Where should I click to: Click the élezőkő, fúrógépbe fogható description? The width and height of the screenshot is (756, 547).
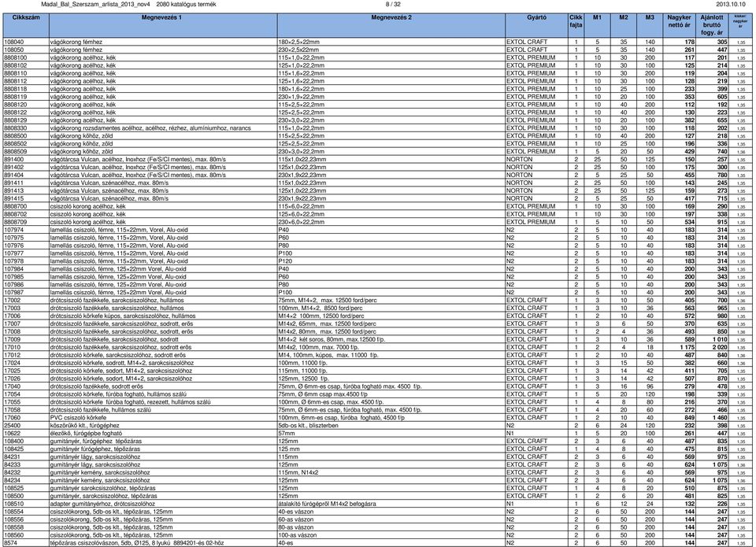[87, 433]
